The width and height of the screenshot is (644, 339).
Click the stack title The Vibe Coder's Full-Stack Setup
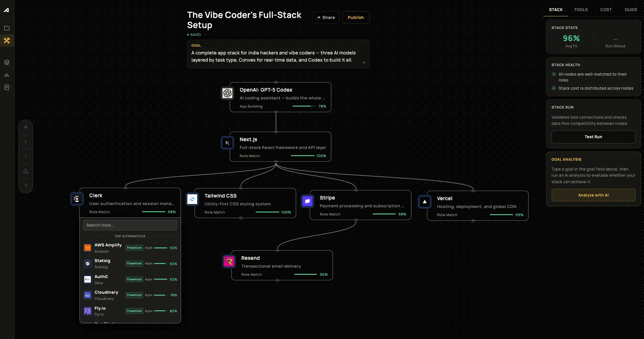pos(244,20)
